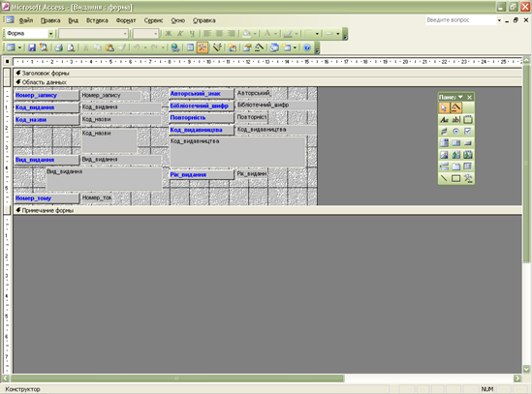Select the Check Box control tool
Viewport: 532px width, 394px height.
467,132
